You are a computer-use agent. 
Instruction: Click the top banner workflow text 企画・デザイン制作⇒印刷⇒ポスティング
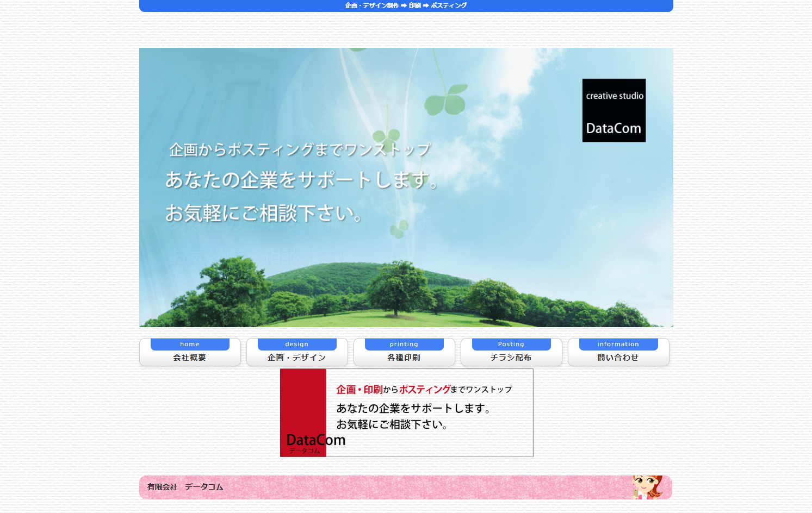(406, 5)
